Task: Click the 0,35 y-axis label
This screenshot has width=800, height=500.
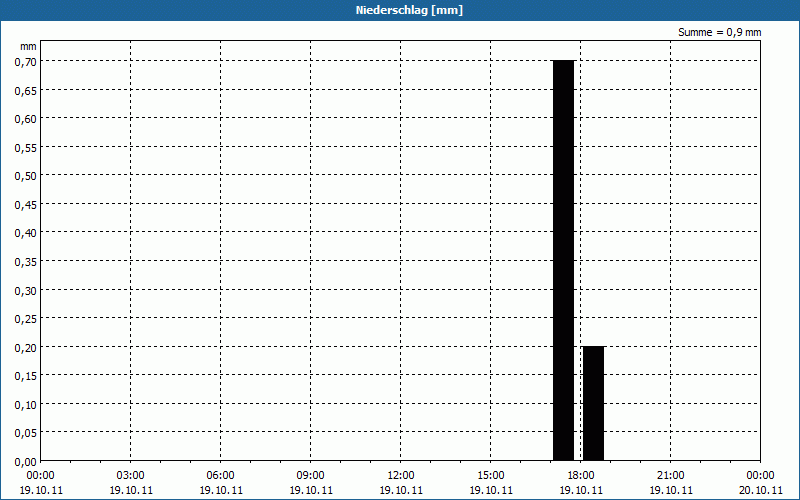Action: point(26,262)
